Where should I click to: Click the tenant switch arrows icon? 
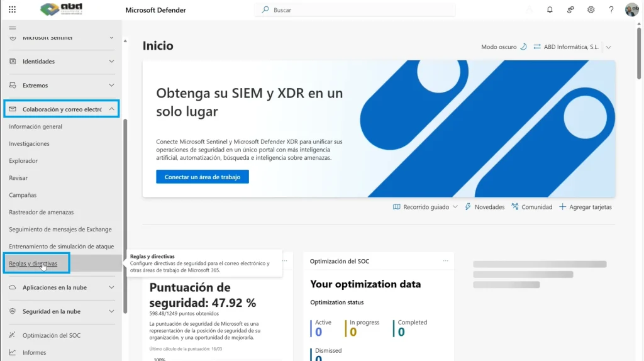(x=537, y=47)
